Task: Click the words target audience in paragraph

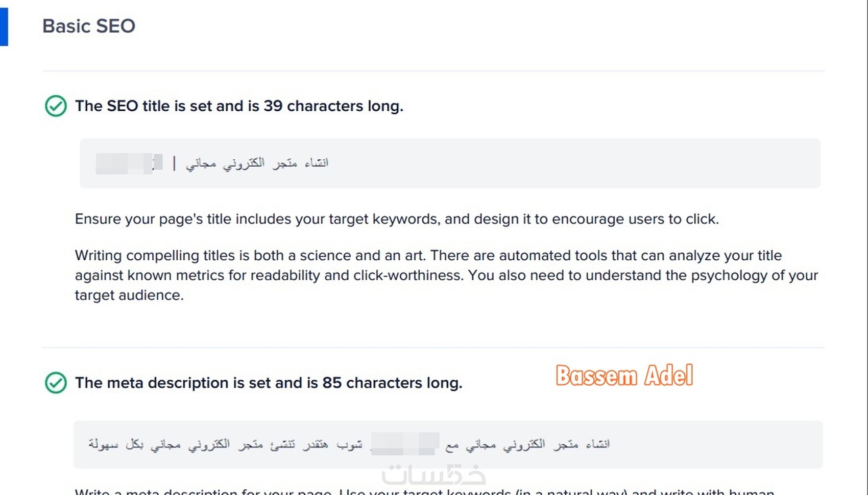Action: (129, 295)
